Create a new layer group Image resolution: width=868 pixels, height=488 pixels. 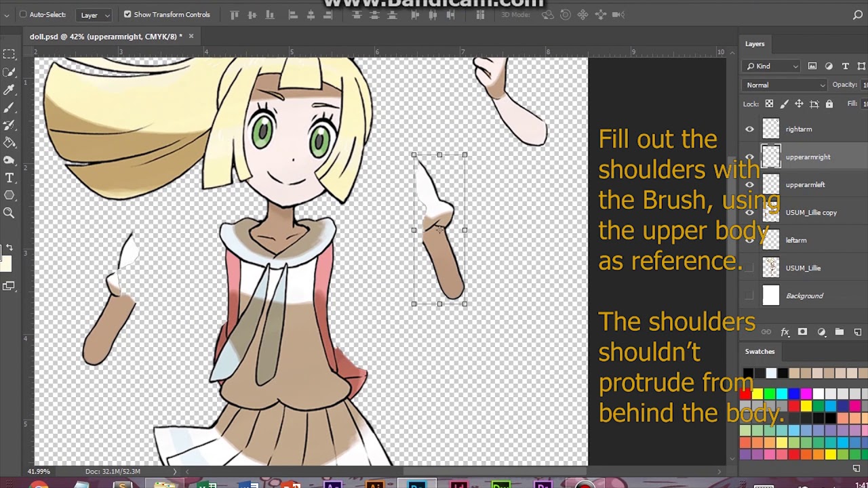pyautogui.click(x=840, y=332)
